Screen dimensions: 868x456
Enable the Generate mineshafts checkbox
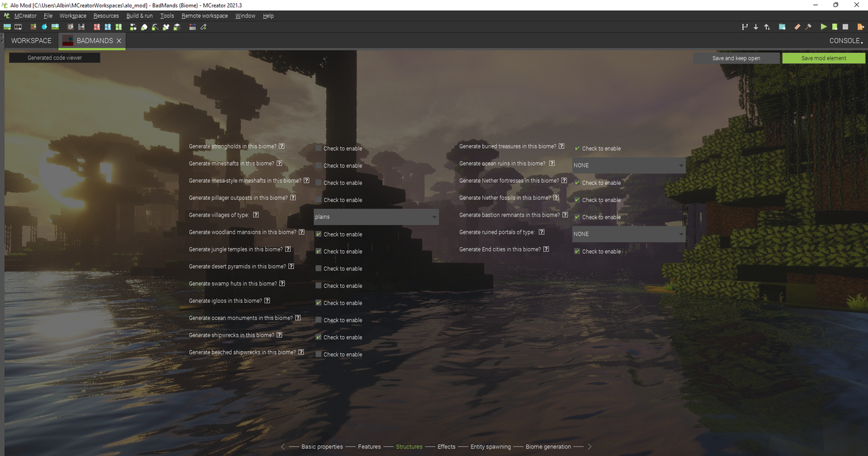[318, 165]
